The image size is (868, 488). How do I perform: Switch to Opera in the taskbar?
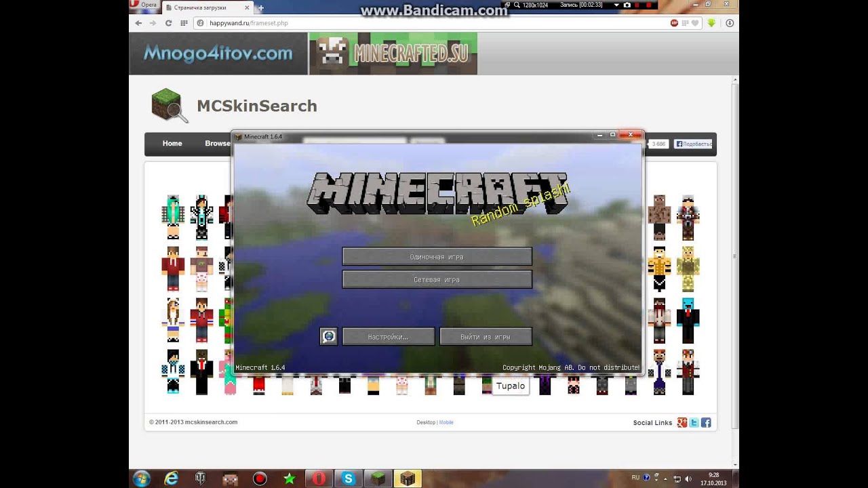coord(319,479)
